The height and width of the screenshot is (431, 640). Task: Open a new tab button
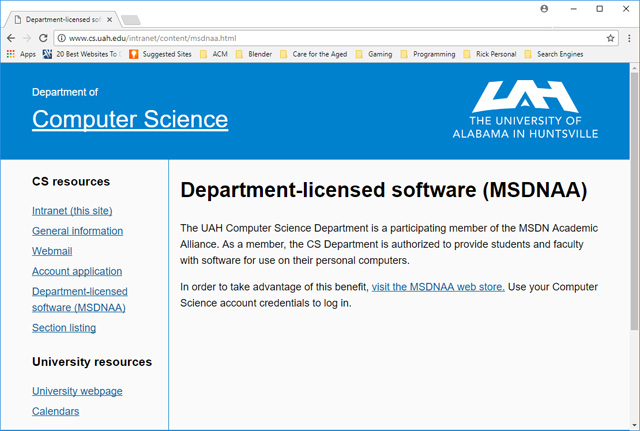click(131, 19)
